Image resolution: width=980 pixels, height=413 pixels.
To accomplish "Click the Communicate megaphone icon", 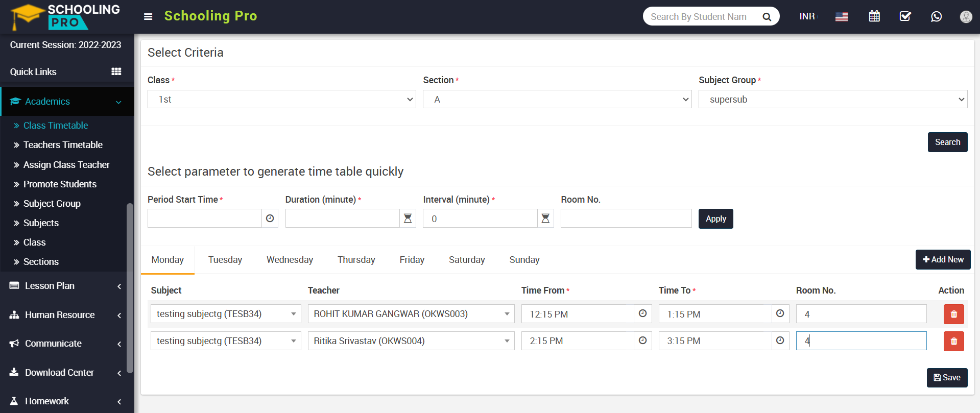I will coord(14,344).
